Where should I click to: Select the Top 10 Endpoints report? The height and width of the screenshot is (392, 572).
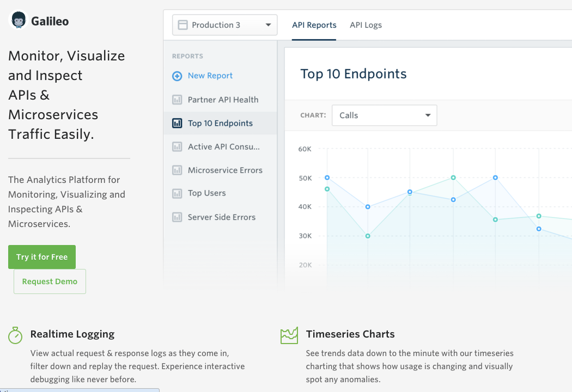(x=220, y=123)
